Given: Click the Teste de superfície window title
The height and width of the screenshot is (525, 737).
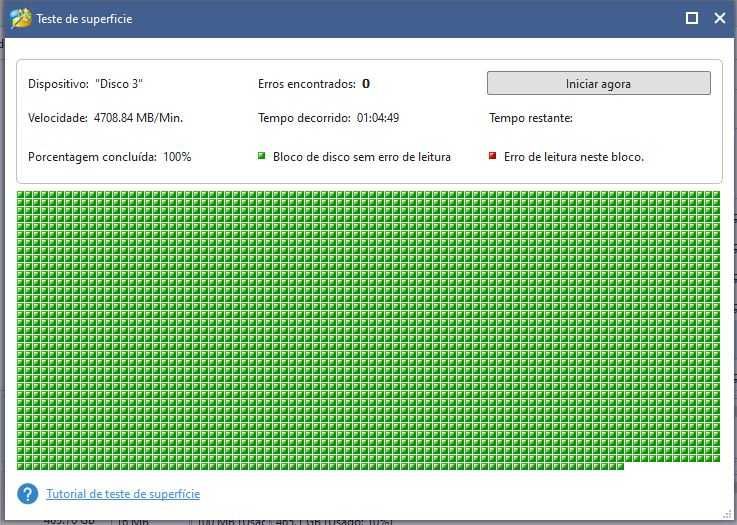Looking at the screenshot, I should tap(84, 19).
